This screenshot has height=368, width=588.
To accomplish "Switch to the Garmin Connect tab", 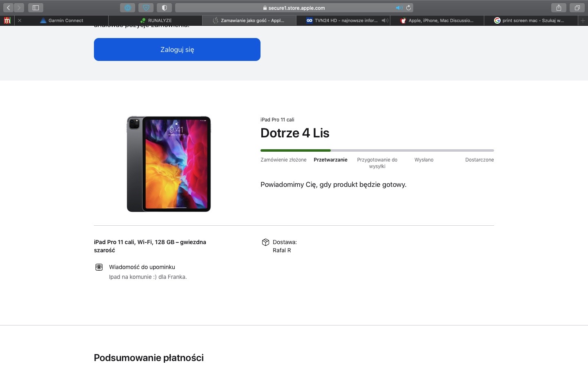I will 62,20.
